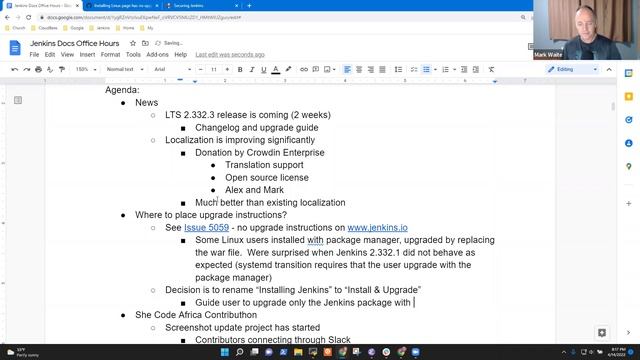Reload the page in the browser

click(29, 18)
